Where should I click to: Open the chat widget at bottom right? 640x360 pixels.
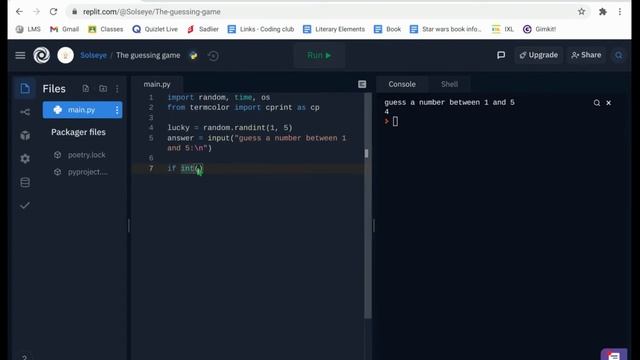point(613,354)
